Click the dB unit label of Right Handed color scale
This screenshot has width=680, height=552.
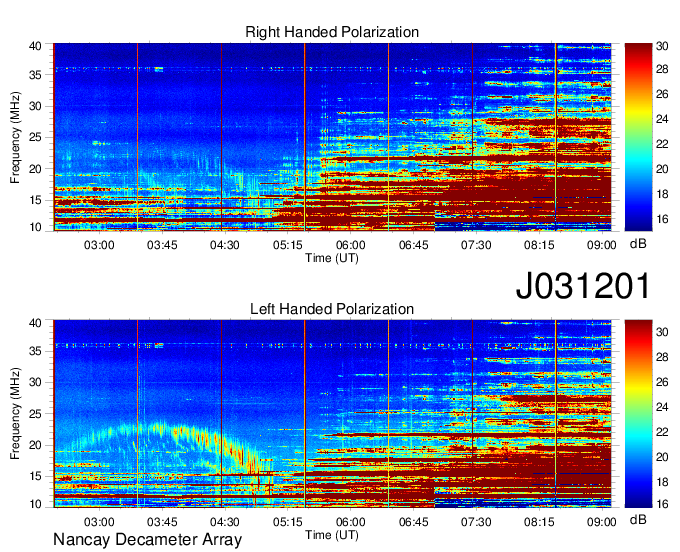638,244
